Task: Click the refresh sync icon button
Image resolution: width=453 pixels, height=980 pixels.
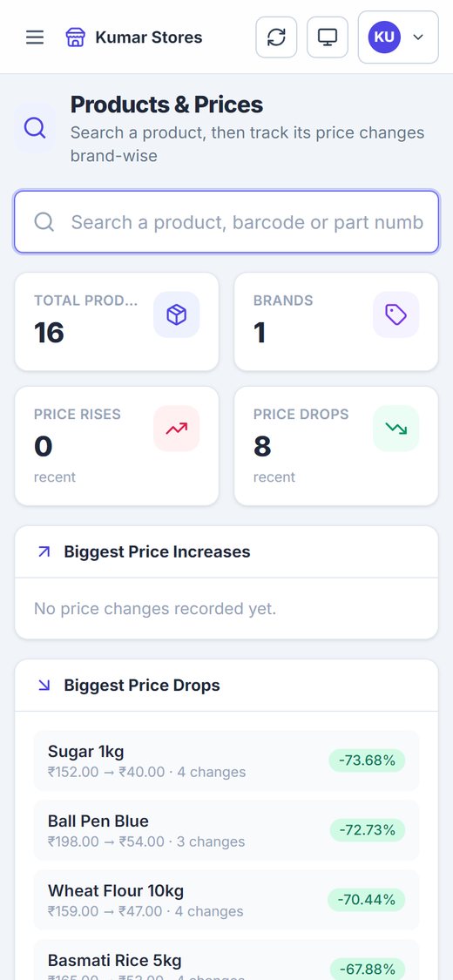Action: [276, 37]
